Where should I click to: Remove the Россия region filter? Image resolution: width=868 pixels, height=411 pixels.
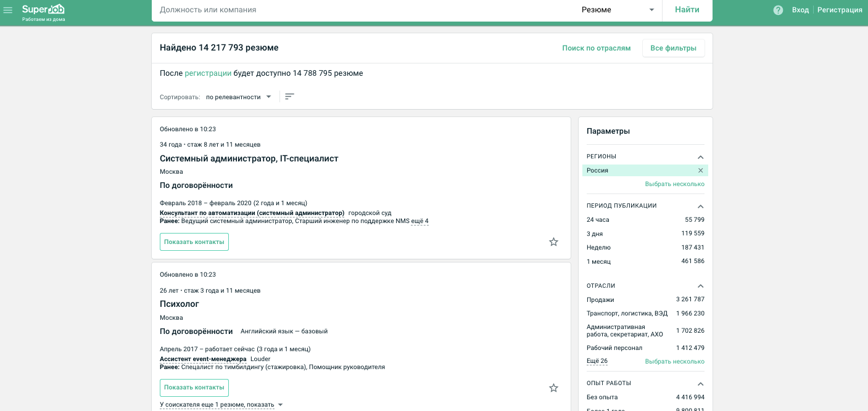tap(700, 170)
